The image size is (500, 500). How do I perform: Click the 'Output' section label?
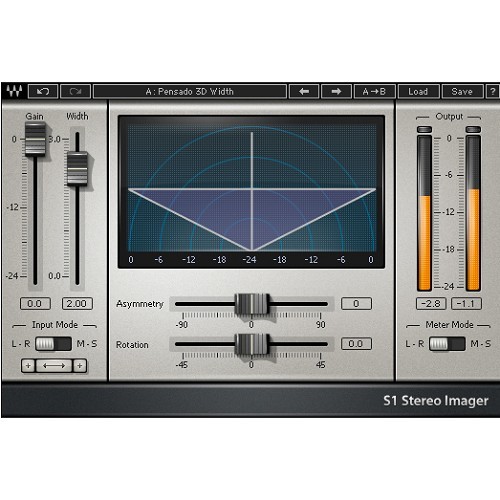point(449,116)
